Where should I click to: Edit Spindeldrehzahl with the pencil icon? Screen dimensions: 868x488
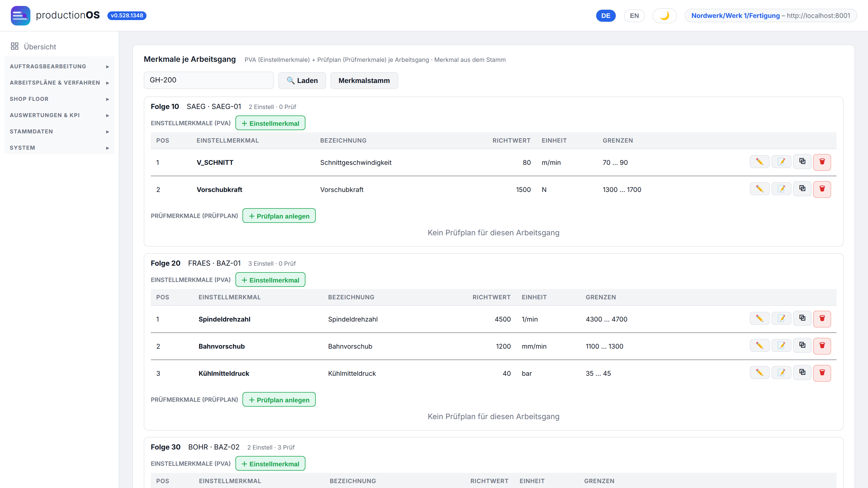(x=759, y=319)
